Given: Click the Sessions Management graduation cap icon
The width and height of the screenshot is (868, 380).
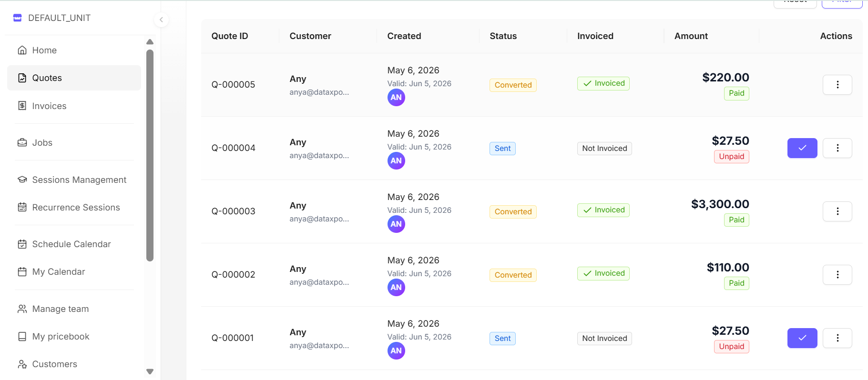Looking at the screenshot, I should click(x=22, y=180).
